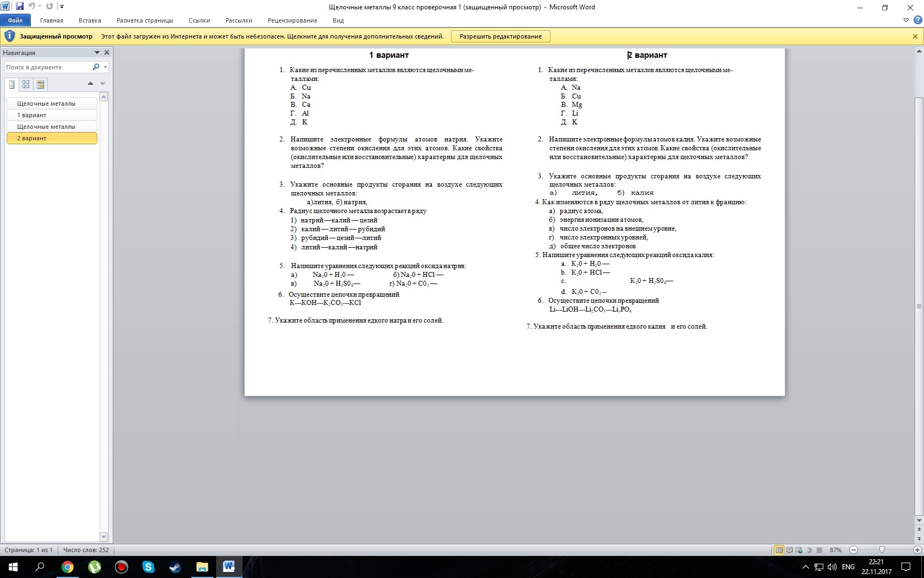The image size is (924, 578).
Task: Switch to Outline view in status bar
Action: click(x=809, y=550)
